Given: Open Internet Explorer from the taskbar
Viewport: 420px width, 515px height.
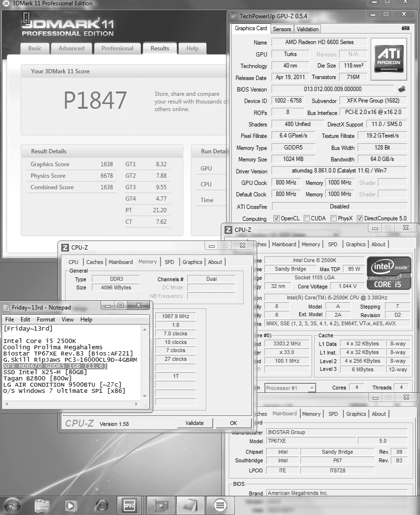Looking at the screenshot, I should 102,506.
